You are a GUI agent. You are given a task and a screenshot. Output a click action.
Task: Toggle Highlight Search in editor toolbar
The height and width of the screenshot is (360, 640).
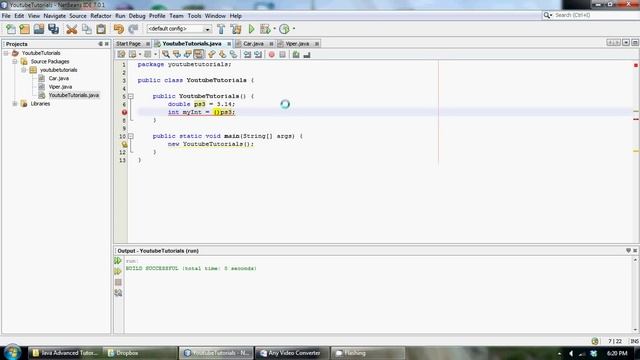(x=199, y=55)
